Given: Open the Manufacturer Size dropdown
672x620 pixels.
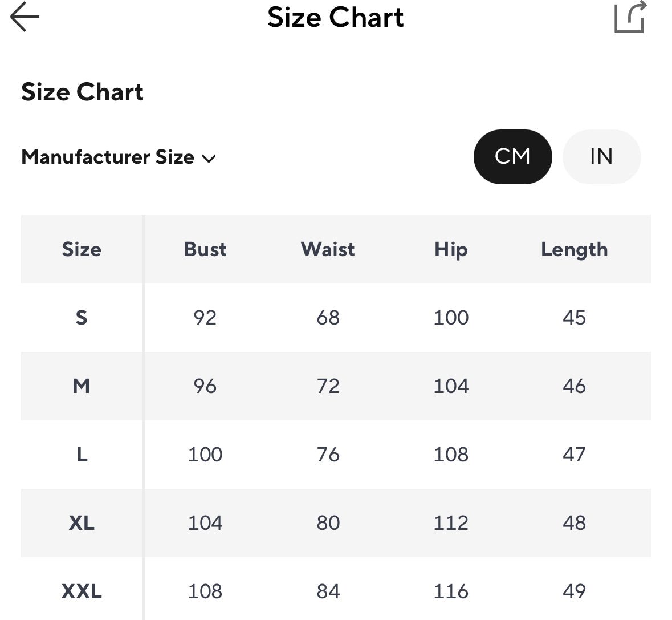Looking at the screenshot, I should (x=119, y=157).
